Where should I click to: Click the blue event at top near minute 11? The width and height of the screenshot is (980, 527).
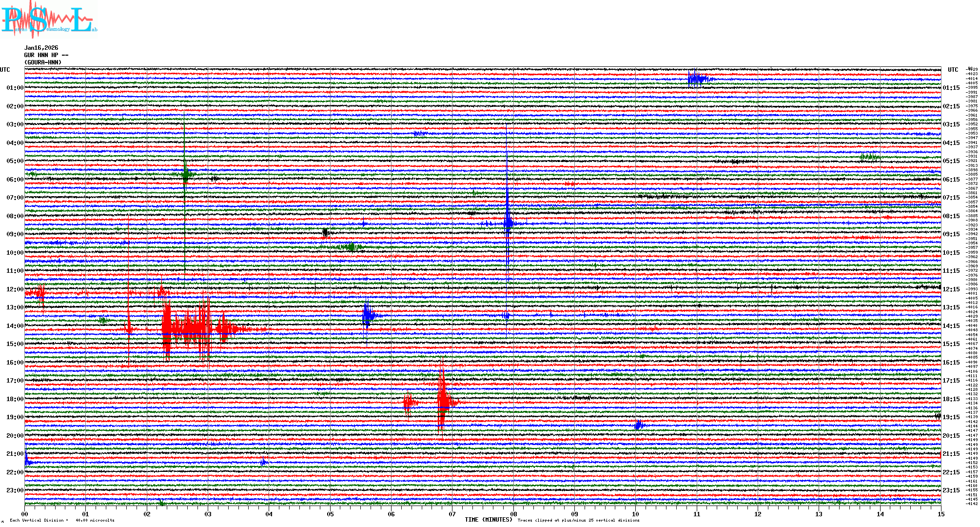pos(696,78)
